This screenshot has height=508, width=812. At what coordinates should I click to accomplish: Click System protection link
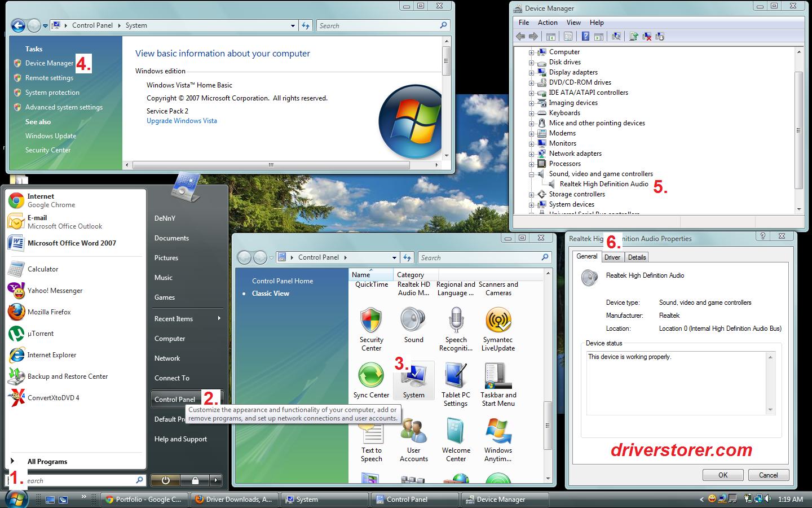52,93
